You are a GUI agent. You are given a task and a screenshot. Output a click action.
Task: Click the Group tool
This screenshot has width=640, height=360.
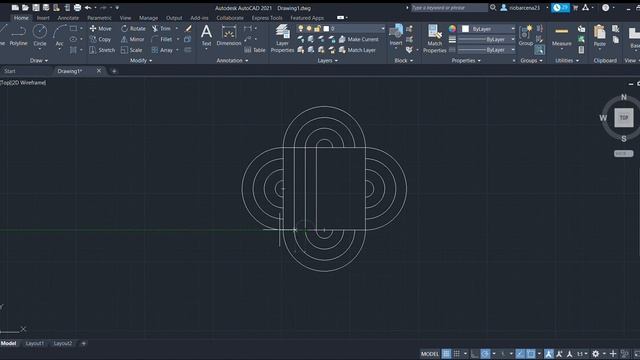[x=526, y=36]
